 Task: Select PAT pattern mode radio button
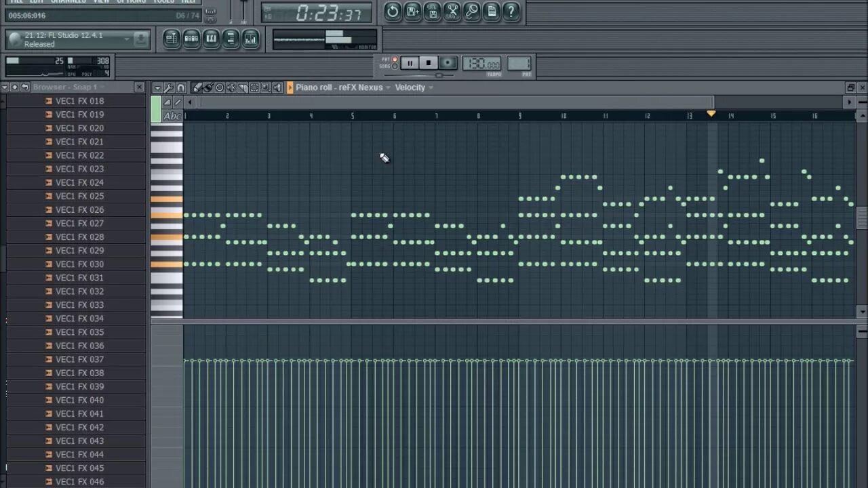click(x=395, y=60)
